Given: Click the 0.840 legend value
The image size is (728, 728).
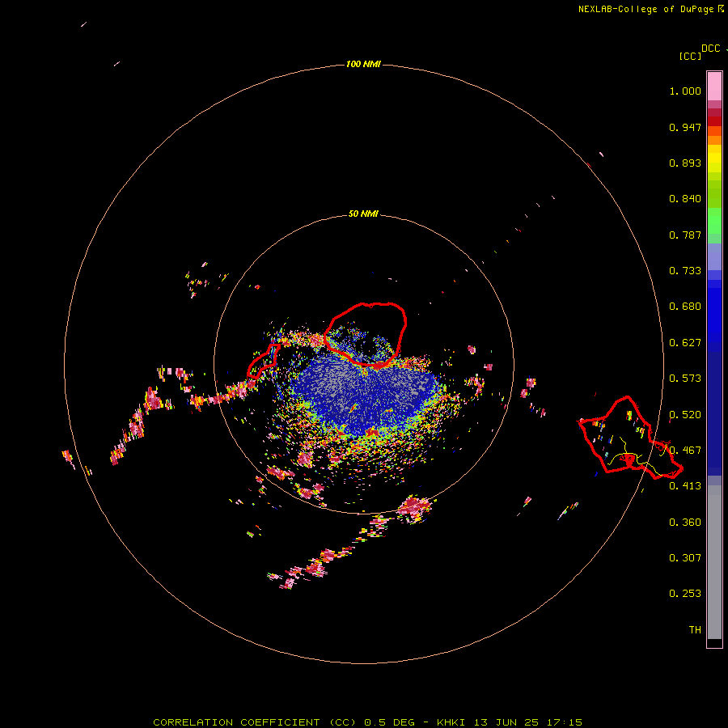Looking at the screenshot, I should [x=685, y=199].
